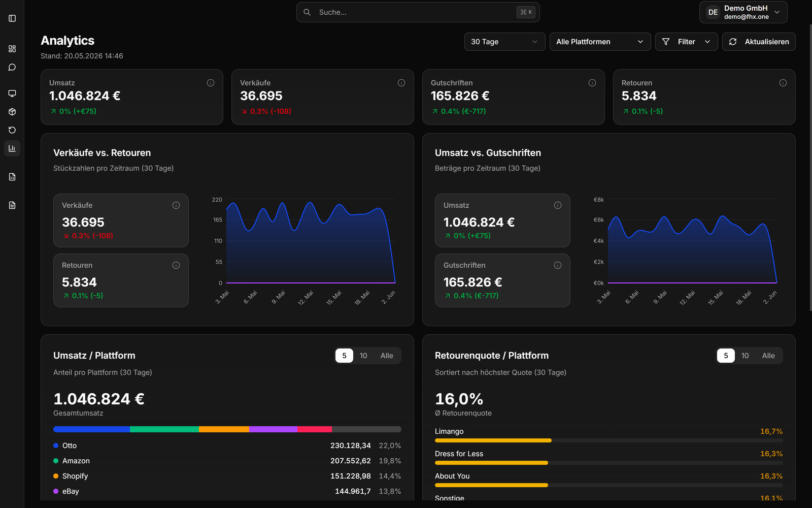Click the purple eBay segment of revenue bar
Viewport: 812px width, 508px height.
273,429
